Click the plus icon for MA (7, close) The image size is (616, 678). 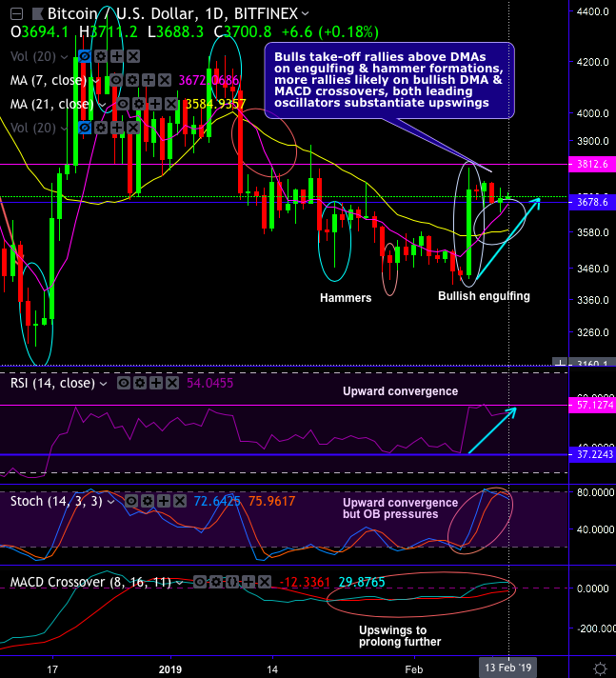pyautogui.click(x=149, y=80)
